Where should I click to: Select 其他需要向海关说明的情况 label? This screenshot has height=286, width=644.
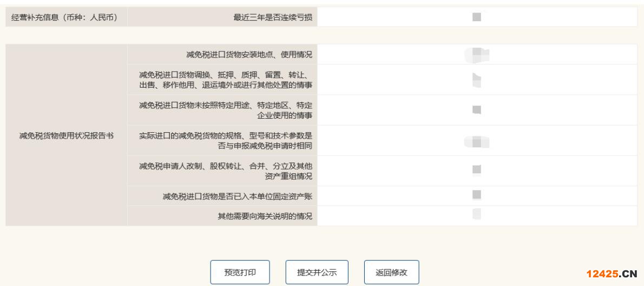point(265,216)
